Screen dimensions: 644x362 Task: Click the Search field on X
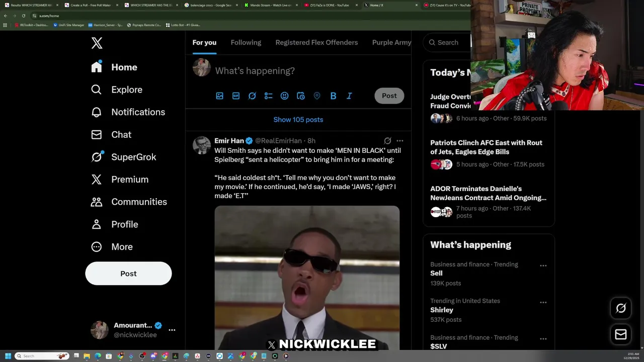click(448, 43)
